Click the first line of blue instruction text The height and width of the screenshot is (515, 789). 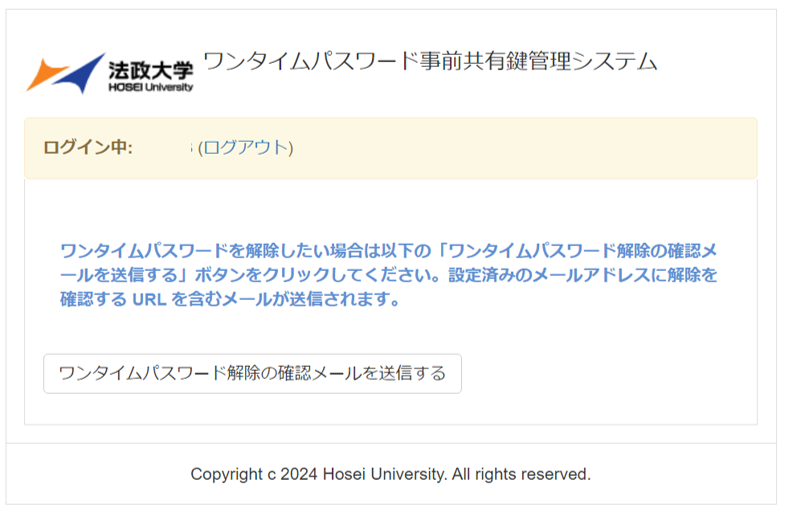[388, 250]
